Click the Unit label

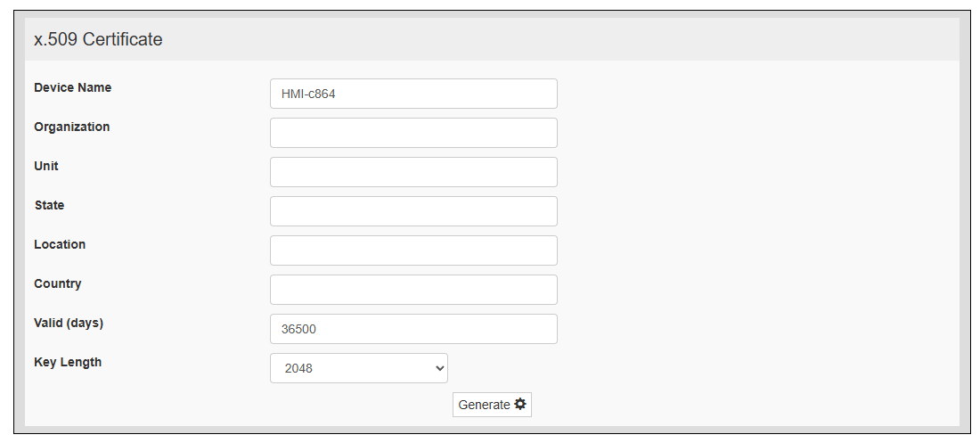pyautogui.click(x=46, y=166)
